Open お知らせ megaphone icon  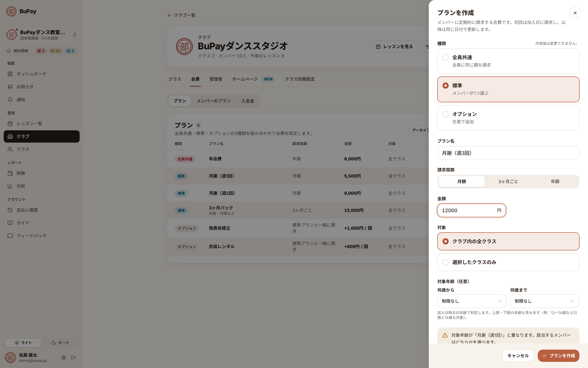[10, 87]
